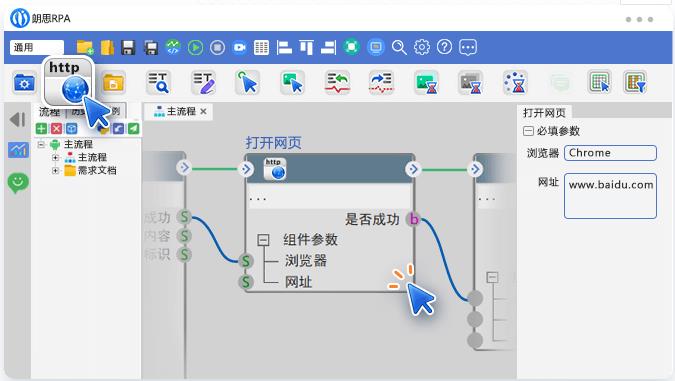Click the red delete flow button
The image size is (675, 381).
pyautogui.click(x=56, y=128)
